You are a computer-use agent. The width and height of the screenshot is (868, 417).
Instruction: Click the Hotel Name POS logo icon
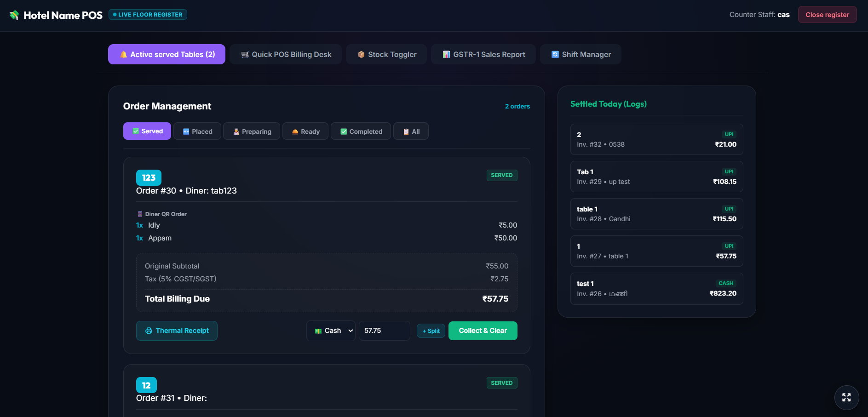pyautogui.click(x=14, y=15)
